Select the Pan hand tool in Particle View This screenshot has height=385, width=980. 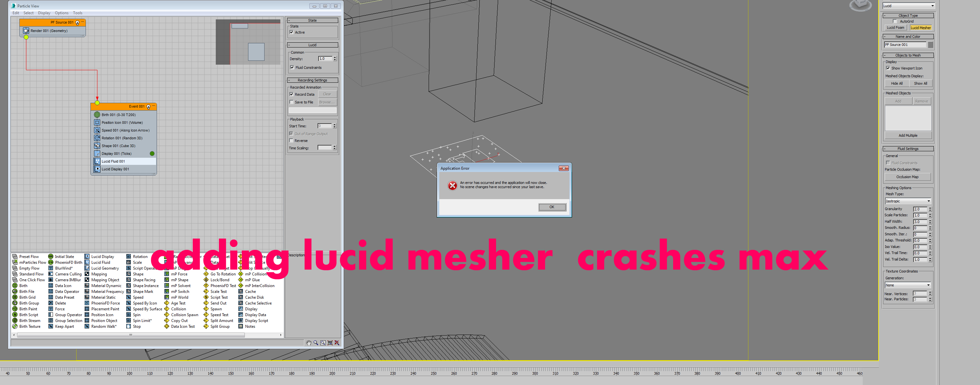pyautogui.click(x=308, y=343)
